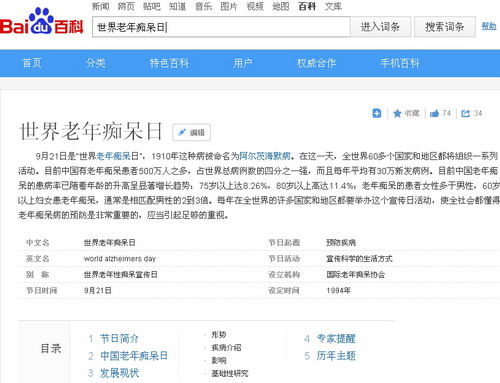Viewport: 500px width, 383px height.
Task: Click the share arrow icon
Action: coord(465,113)
